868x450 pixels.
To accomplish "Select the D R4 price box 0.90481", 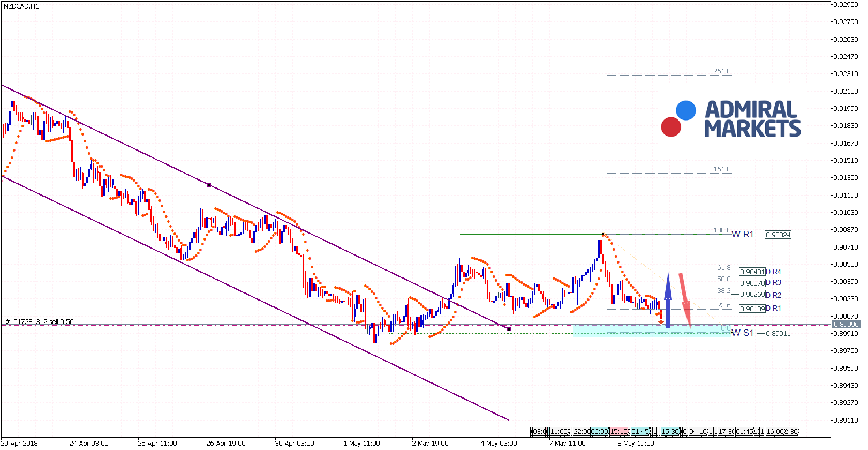I will 752,272.
